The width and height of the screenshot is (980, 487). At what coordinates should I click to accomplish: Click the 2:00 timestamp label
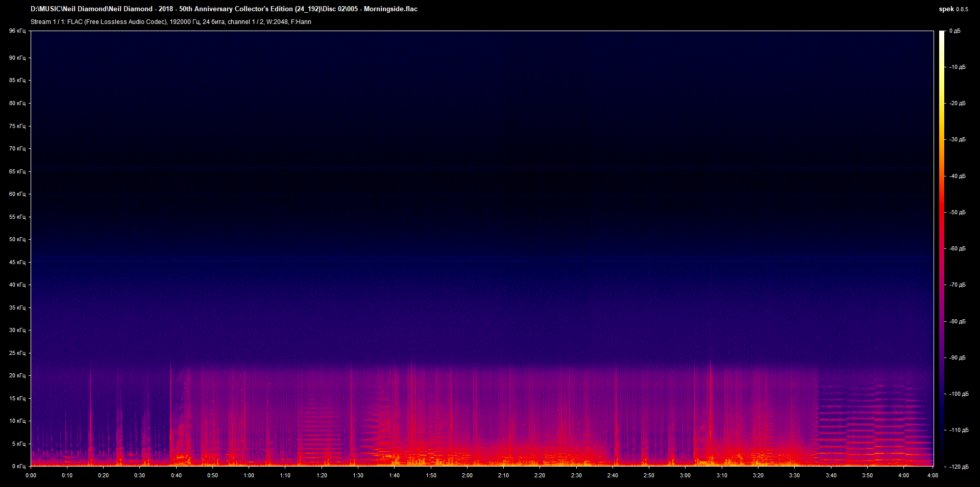point(466,476)
